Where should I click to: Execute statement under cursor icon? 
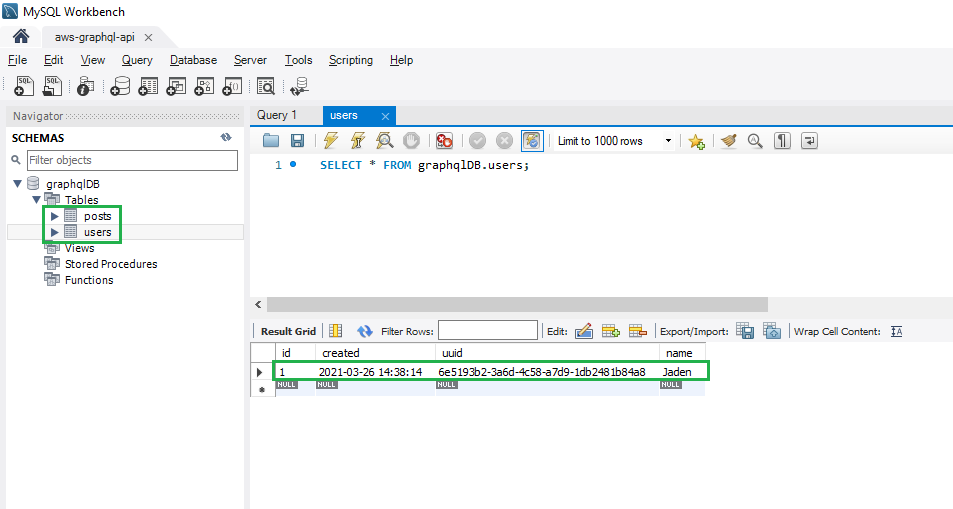pyautogui.click(x=357, y=141)
